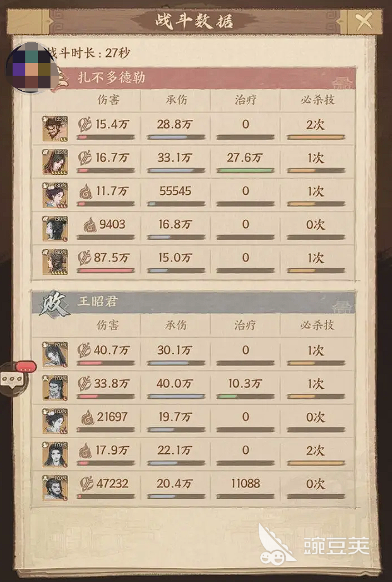Image resolution: width=392 pixels, height=582 pixels.
Task: Click physical attack icon beside 87.5万
Action: coord(84,258)
